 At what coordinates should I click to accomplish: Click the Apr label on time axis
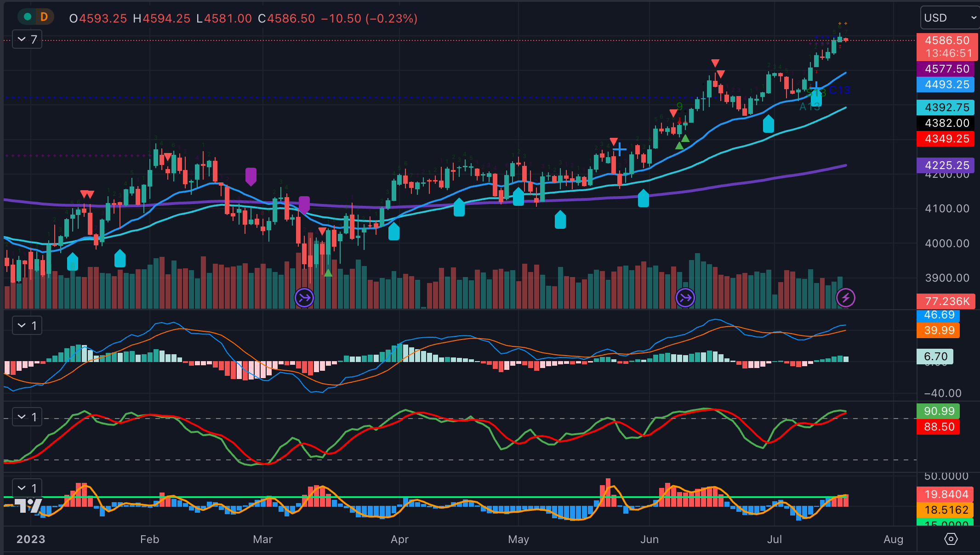pyautogui.click(x=399, y=539)
